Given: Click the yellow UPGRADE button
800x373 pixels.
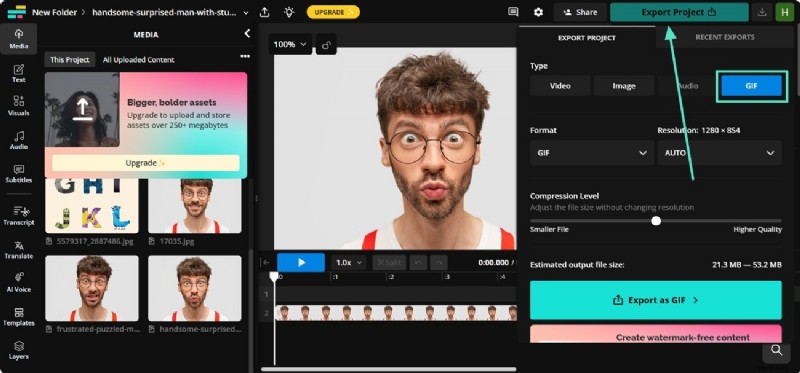Looking at the screenshot, I should point(333,12).
